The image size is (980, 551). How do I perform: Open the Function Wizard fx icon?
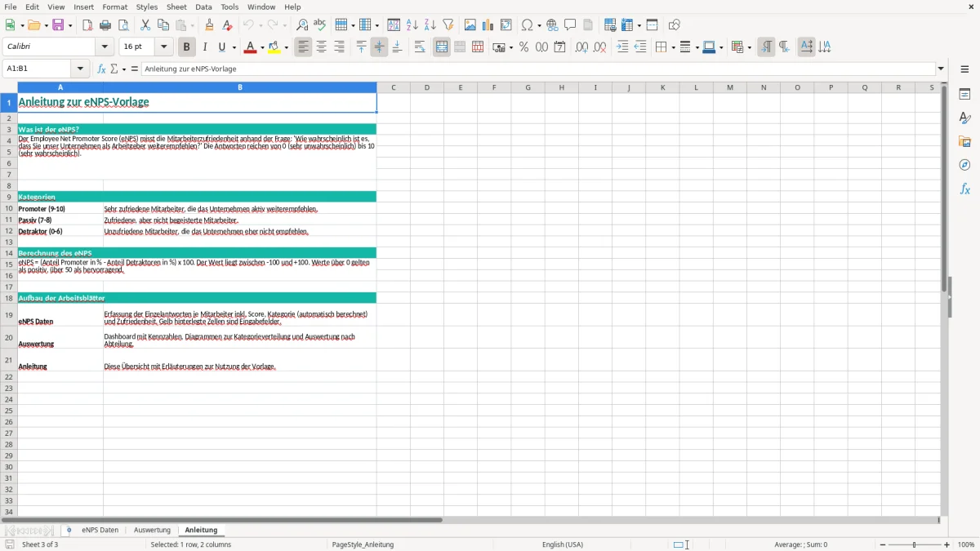(102, 69)
